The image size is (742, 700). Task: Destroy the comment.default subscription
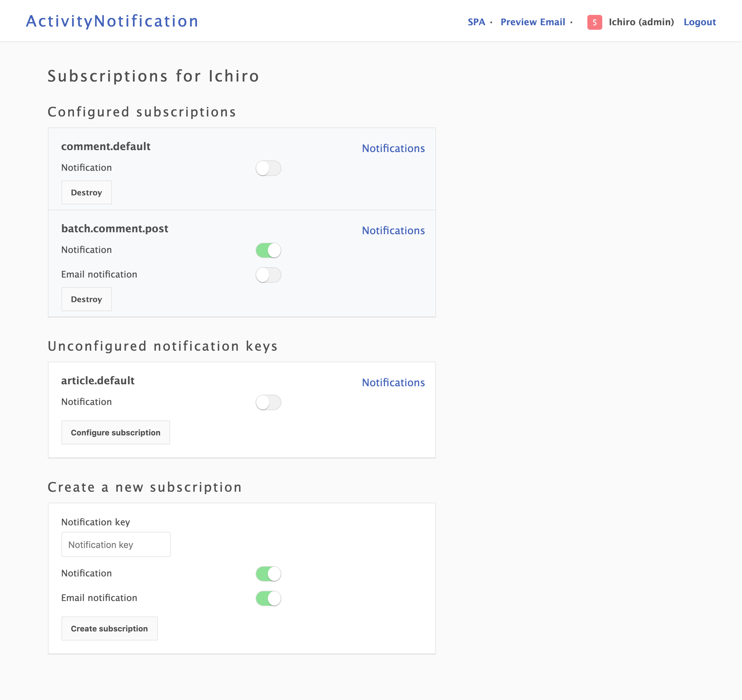[86, 193]
